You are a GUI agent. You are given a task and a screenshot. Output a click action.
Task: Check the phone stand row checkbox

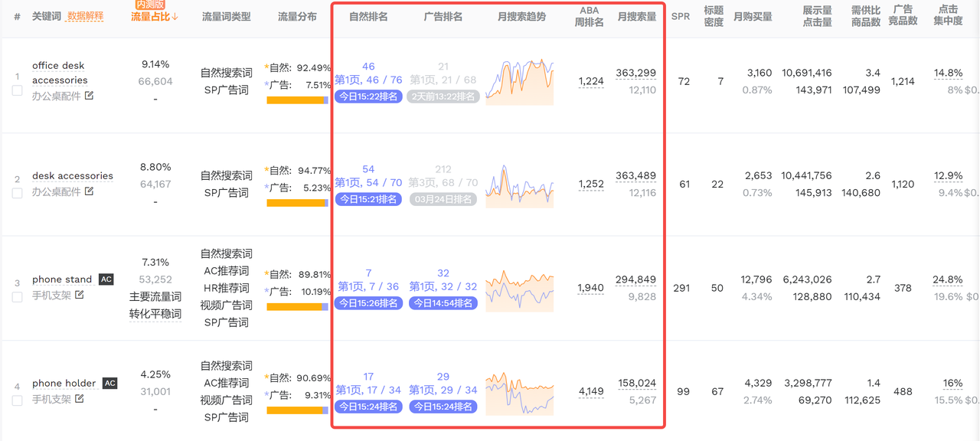(17, 297)
